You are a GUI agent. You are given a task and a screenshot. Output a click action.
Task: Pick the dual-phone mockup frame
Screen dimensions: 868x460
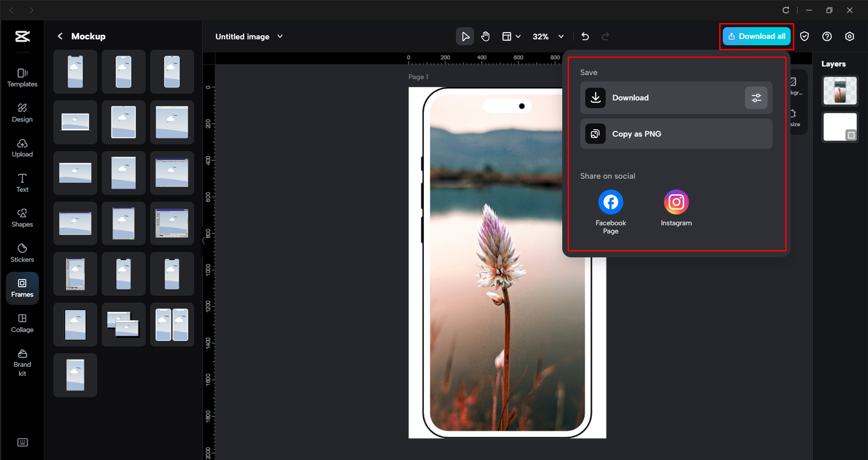point(172,324)
